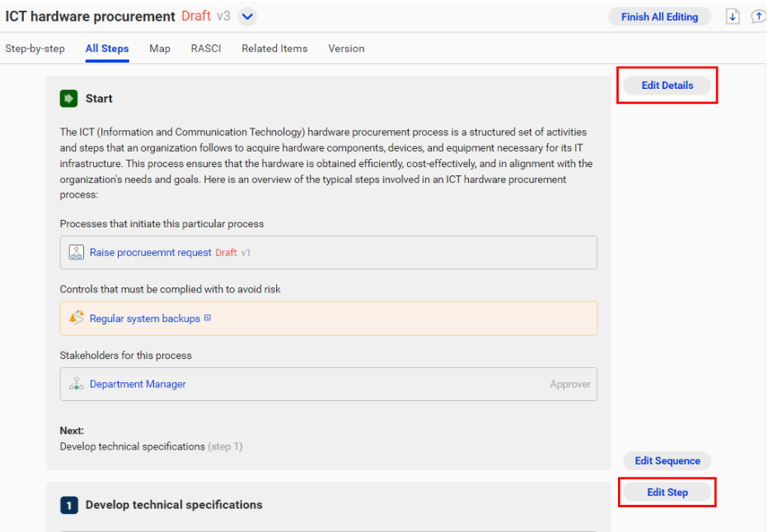The height and width of the screenshot is (532, 768).
Task: Click the green Start step icon
Action: pyautogui.click(x=68, y=98)
